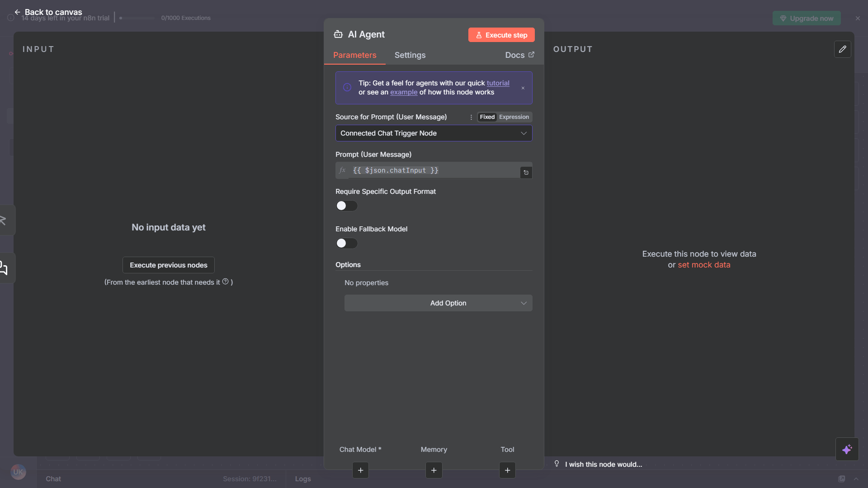Enable Fallback Model toggle

(346, 243)
